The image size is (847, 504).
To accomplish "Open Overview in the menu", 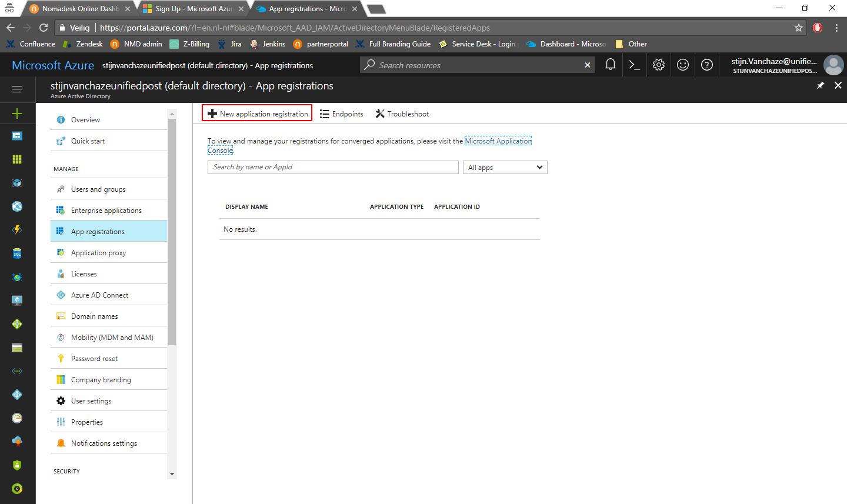I will [109, 119].
